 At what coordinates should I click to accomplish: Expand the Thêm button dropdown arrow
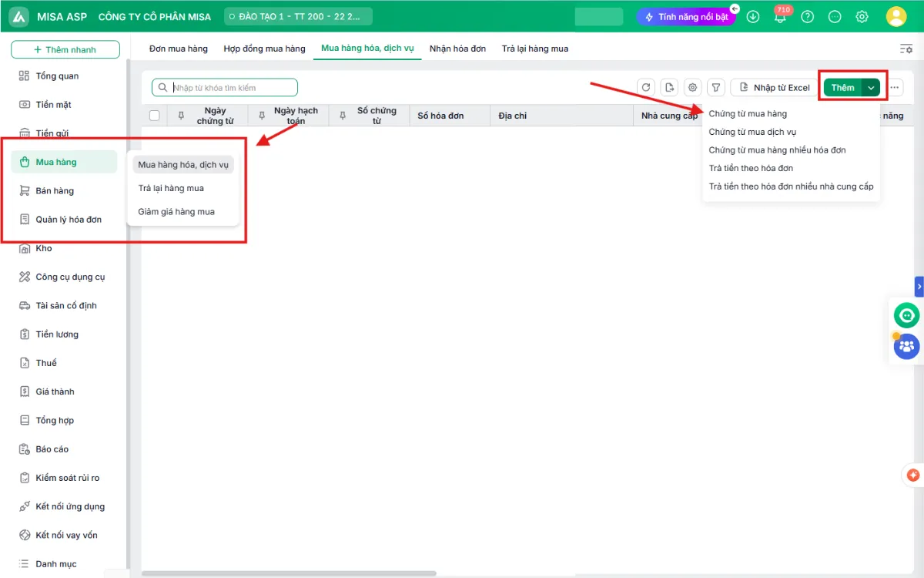tap(871, 88)
